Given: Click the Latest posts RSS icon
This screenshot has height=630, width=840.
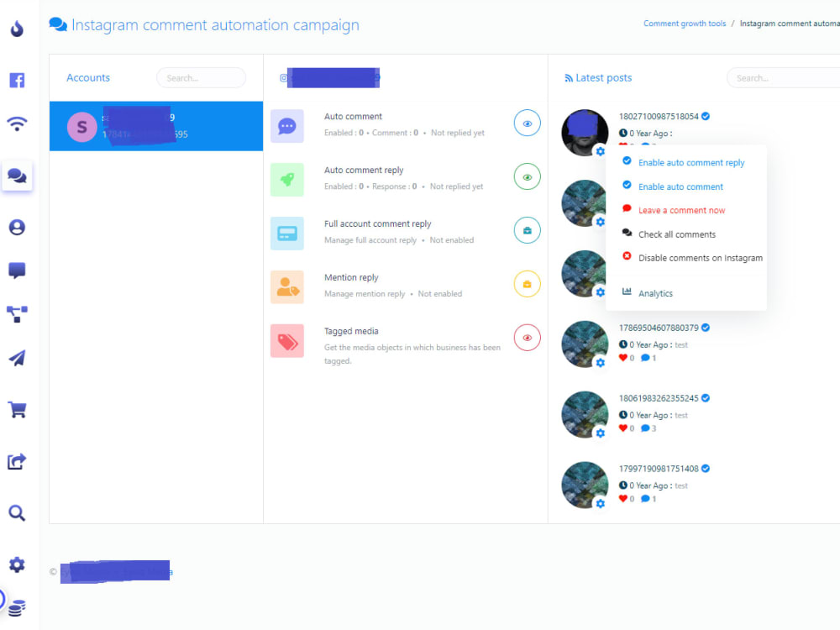Looking at the screenshot, I should [569, 78].
